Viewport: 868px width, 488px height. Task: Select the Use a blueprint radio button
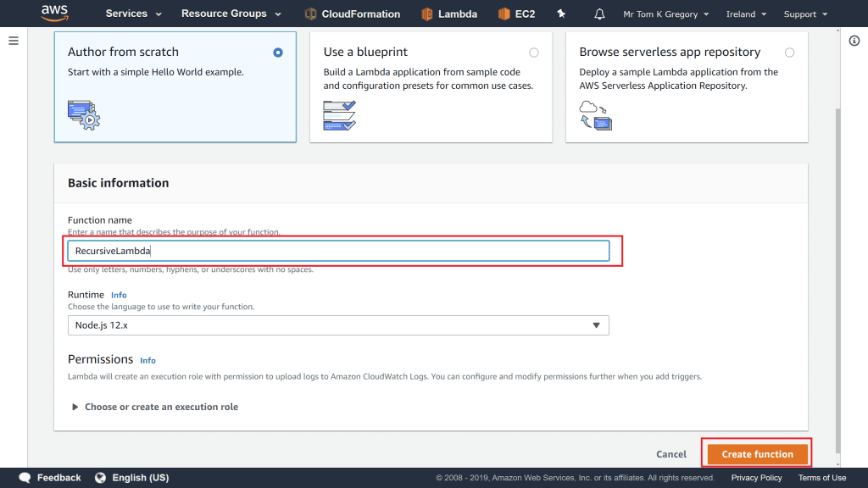pos(533,53)
